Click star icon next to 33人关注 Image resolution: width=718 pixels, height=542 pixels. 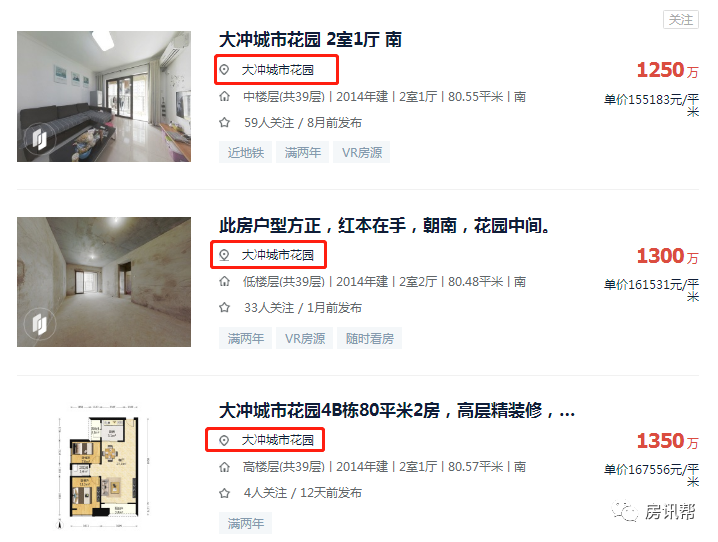click(x=224, y=308)
